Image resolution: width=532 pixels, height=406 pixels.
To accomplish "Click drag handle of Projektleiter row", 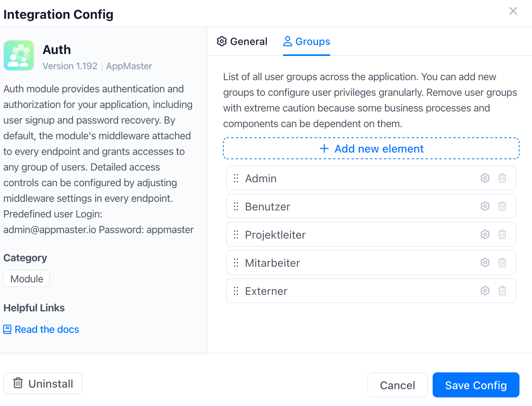I will point(236,235).
